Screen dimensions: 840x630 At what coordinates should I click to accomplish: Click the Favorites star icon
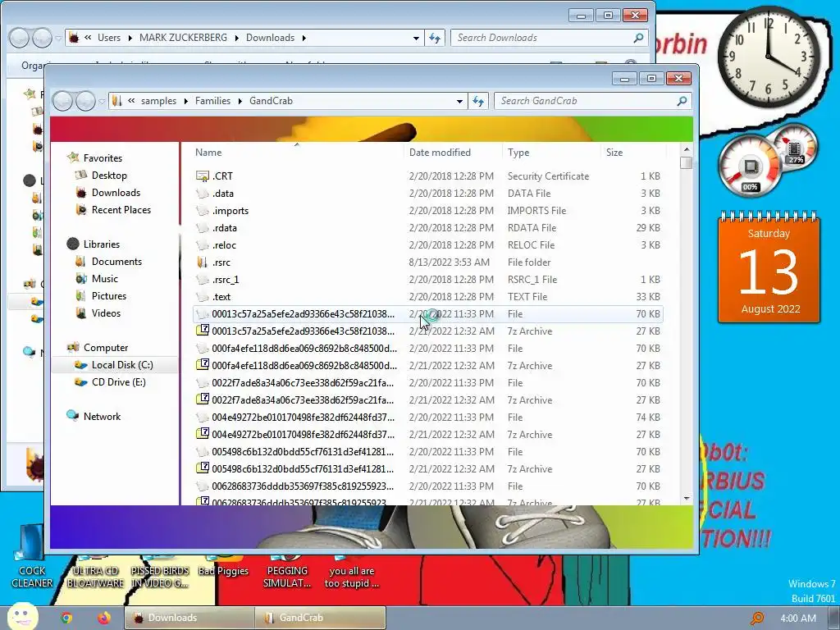point(73,157)
